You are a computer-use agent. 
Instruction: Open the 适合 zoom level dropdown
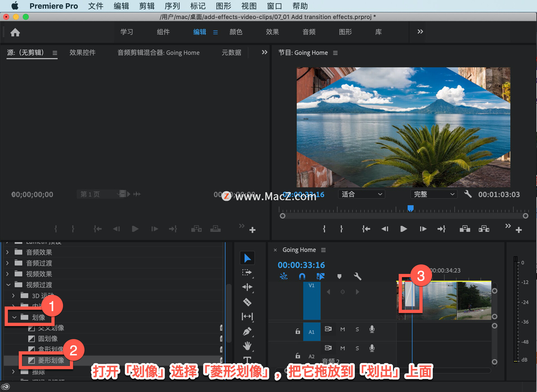point(361,194)
